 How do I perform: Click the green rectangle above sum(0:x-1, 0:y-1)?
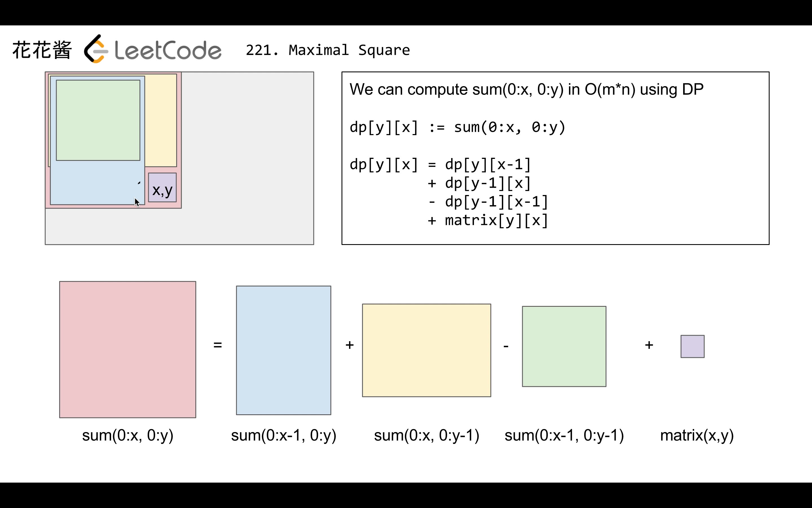click(x=564, y=346)
